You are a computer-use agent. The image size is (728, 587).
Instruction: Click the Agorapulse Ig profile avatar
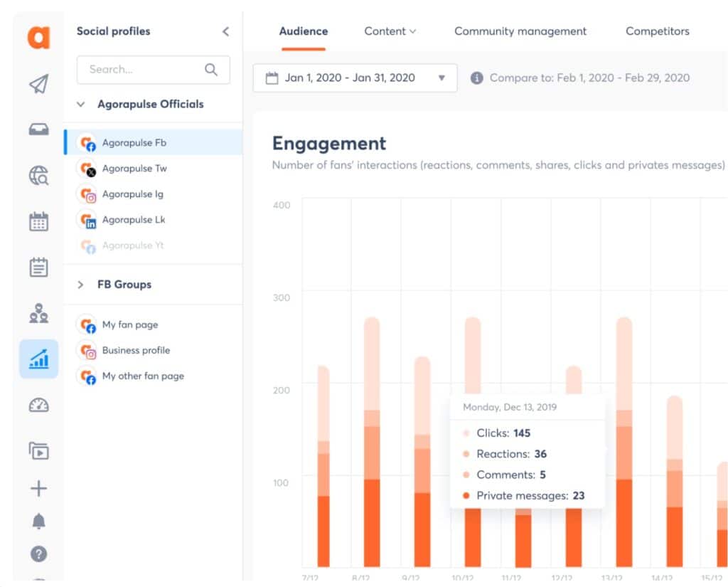[x=86, y=194]
